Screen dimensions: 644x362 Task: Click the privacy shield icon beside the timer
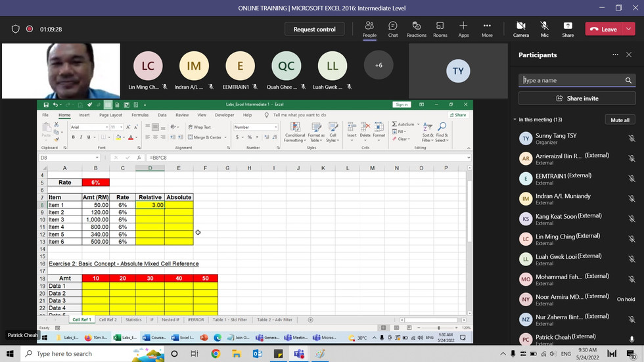click(15, 29)
